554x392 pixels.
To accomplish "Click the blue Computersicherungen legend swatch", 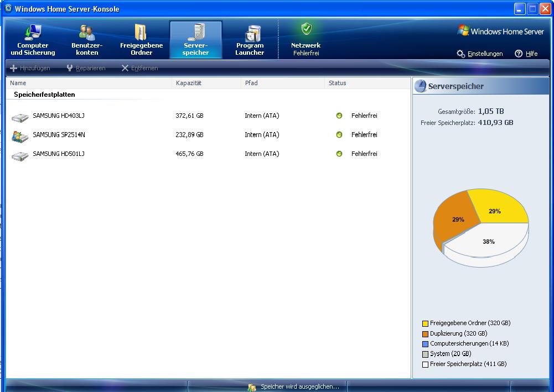I will (425, 344).
